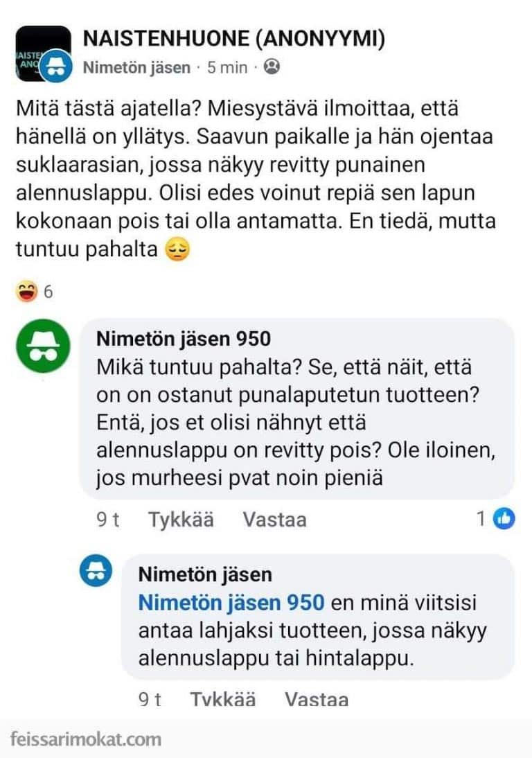Open the list of 6 post reactions
This screenshot has width=532, height=758.
[x=48, y=292]
